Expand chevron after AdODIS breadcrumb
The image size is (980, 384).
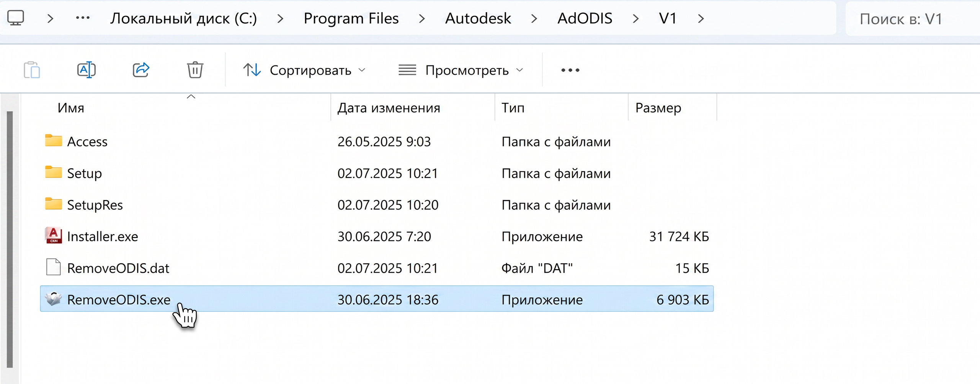pyautogui.click(x=636, y=18)
